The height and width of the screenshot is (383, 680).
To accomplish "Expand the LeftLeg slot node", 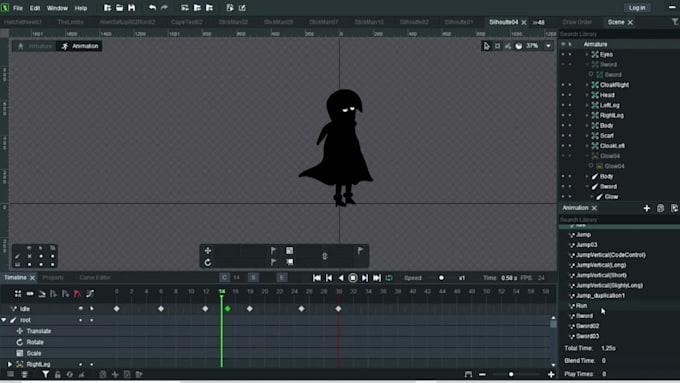I will (587, 105).
